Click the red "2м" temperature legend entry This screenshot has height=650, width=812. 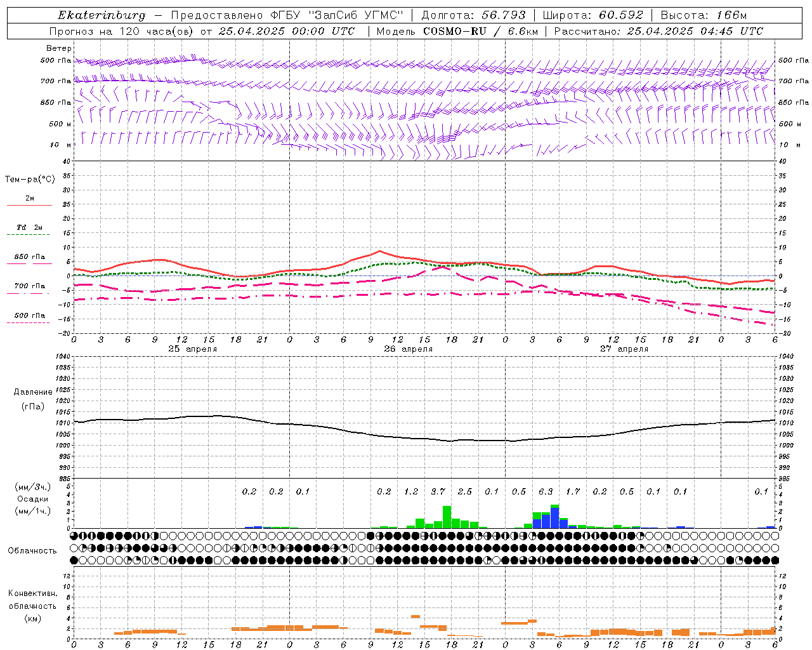pos(30,199)
